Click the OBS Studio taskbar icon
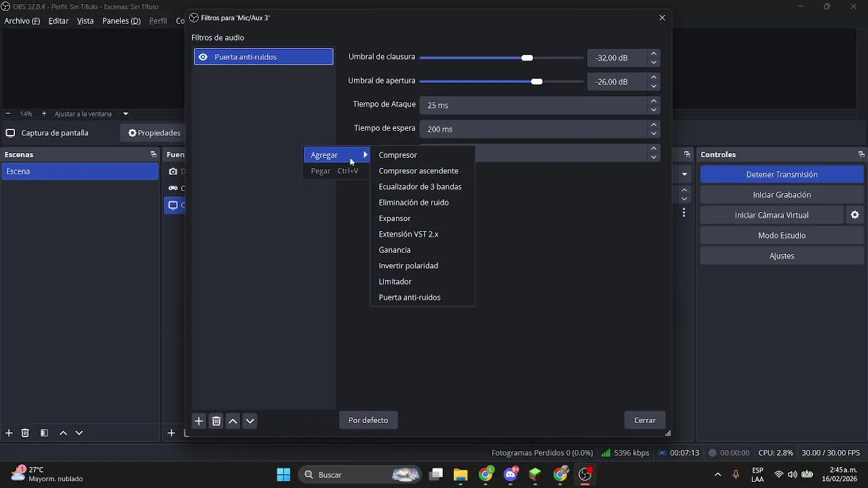868x488 pixels. (x=585, y=474)
